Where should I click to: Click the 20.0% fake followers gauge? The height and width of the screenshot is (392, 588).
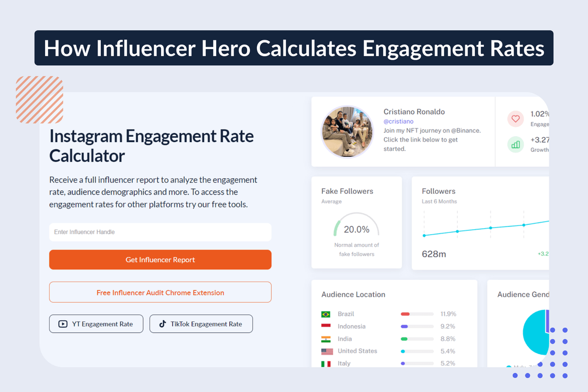(x=357, y=230)
